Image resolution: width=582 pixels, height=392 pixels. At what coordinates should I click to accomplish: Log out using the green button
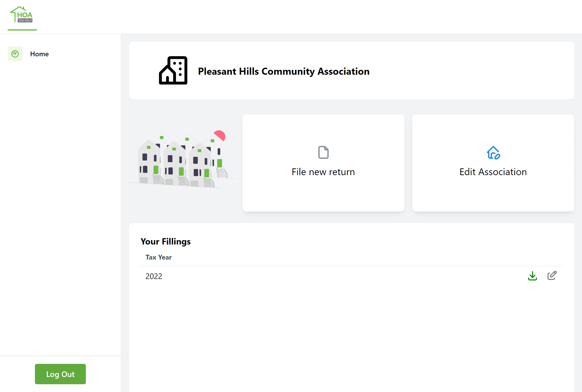60,374
